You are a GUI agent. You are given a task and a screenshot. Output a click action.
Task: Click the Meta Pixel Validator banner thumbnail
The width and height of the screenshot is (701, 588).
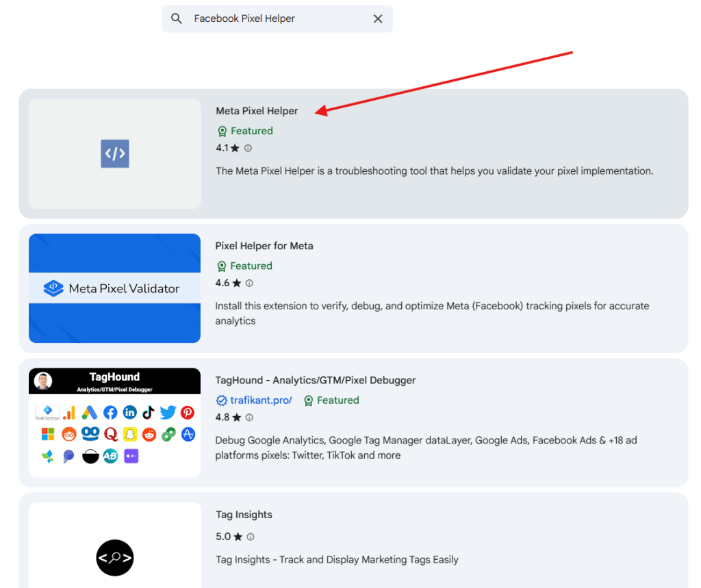pyautogui.click(x=114, y=288)
